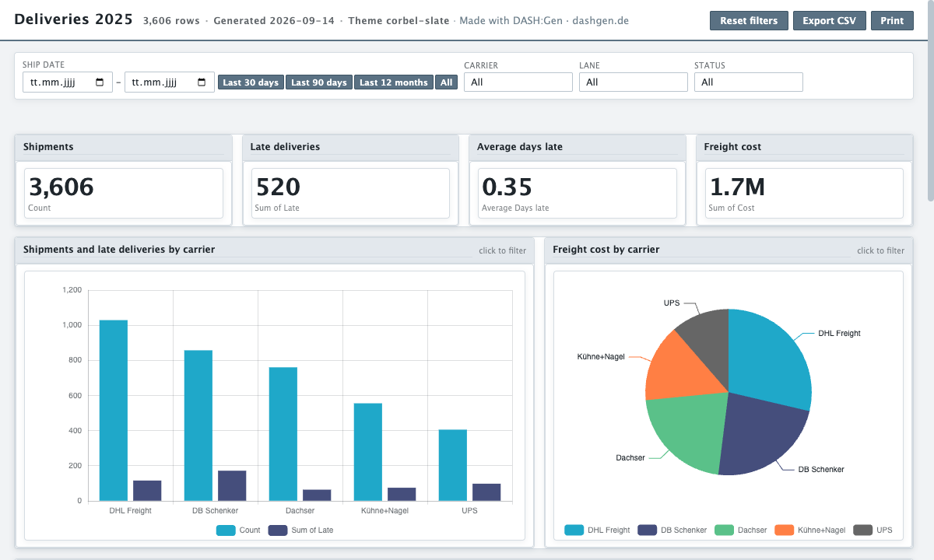The width and height of the screenshot is (934, 560).
Task: Focus the start ship date field
Action: point(68,82)
